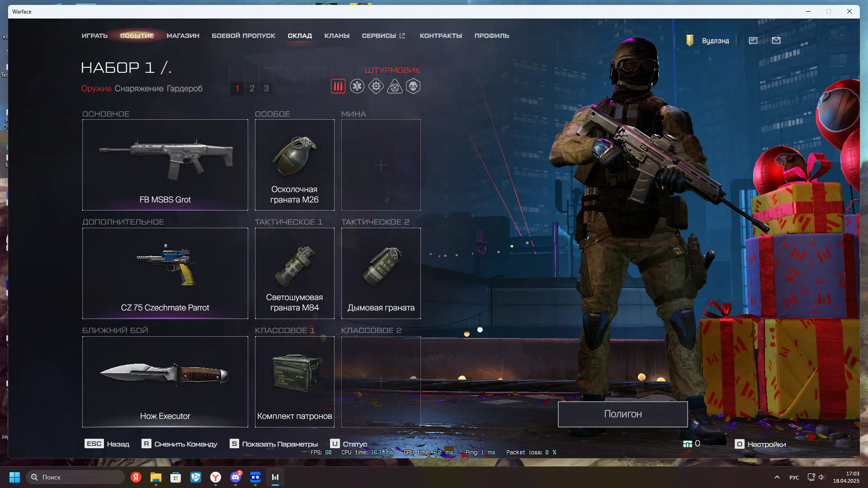The width and height of the screenshot is (868, 488).
Task: Click the taskbar Поиск search field
Action: click(75, 477)
